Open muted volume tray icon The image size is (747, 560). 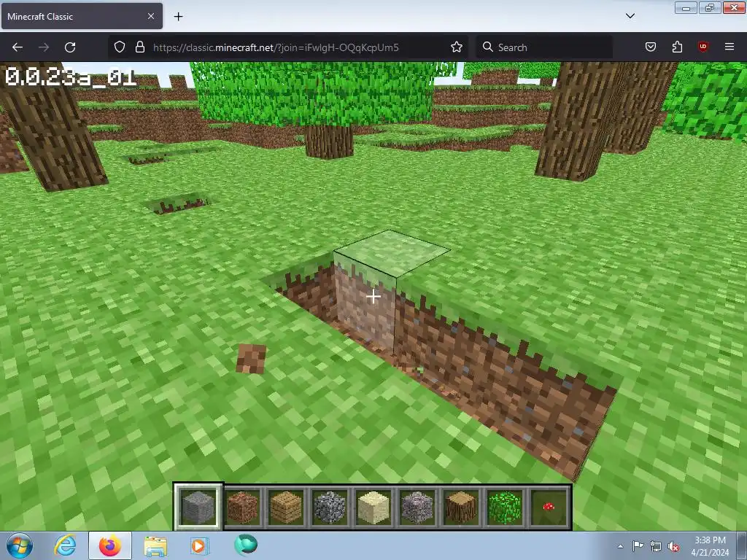(x=673, y=546)
